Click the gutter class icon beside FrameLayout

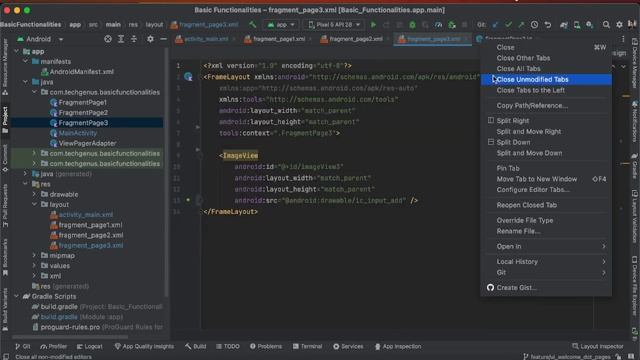(188, 76)
